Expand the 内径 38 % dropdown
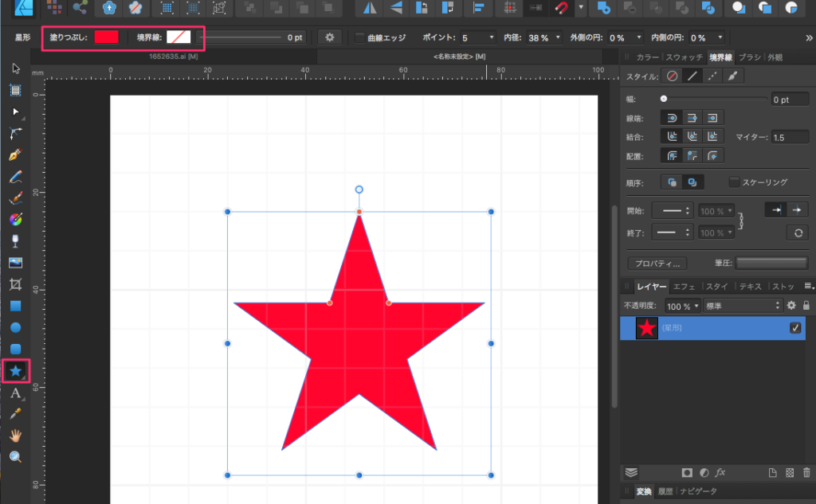The image size is (816, 504). click(x=544, y=37)
